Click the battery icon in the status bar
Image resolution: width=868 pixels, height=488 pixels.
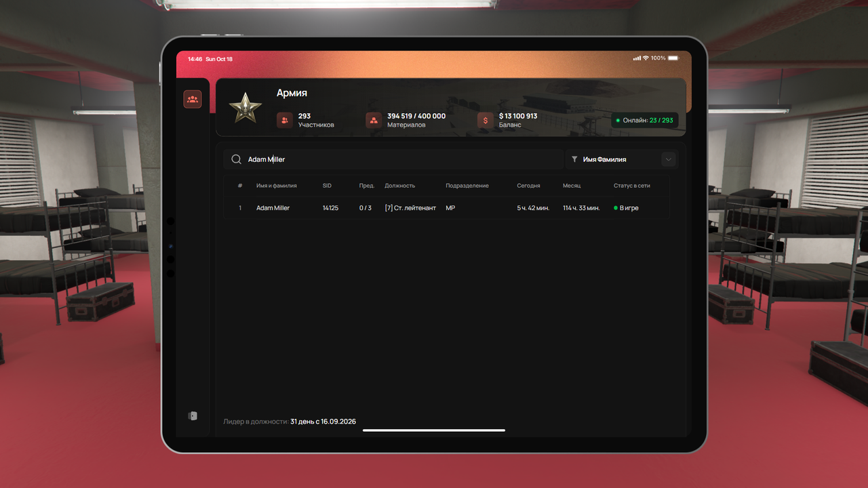pyautogui.click(x=673, y=59)
